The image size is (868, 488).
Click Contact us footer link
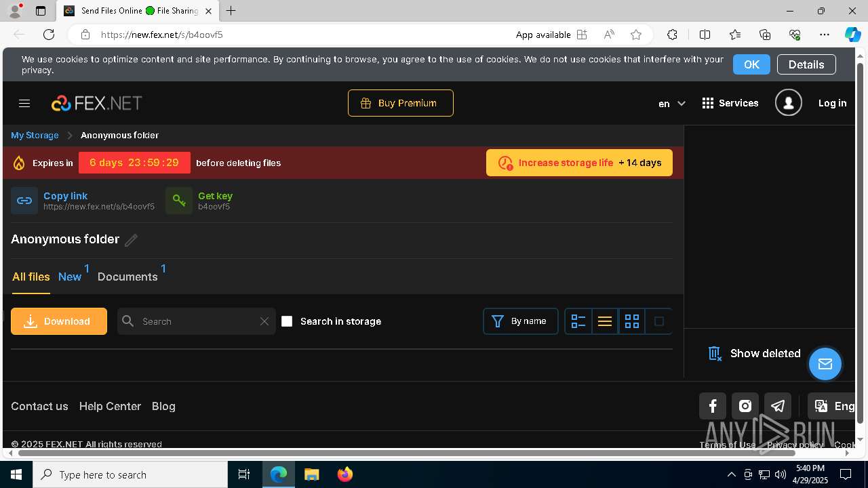click(x=39, y=406)
